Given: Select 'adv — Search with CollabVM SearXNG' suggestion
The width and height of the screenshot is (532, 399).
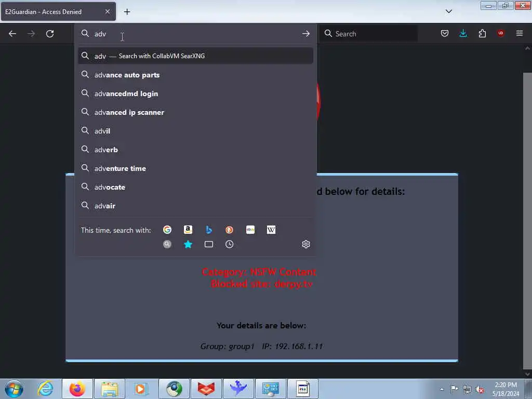Looking at the screenshot, I should [195, 56].
